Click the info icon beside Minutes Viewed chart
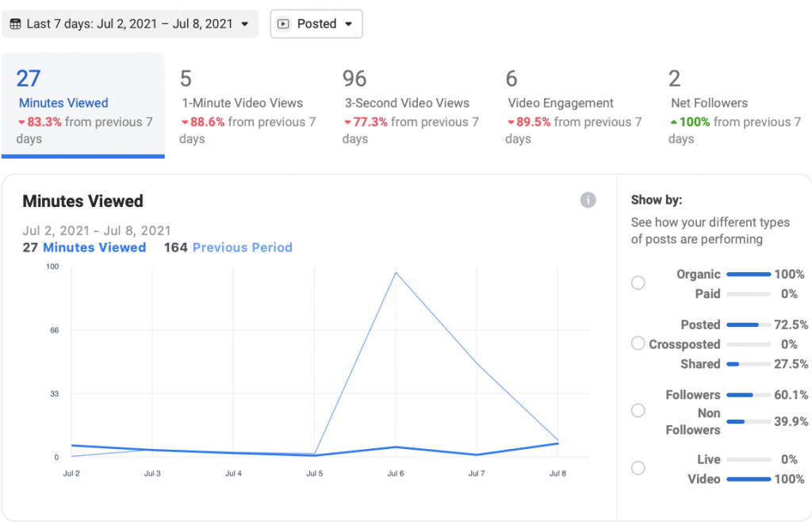 [x=588, y=200]
